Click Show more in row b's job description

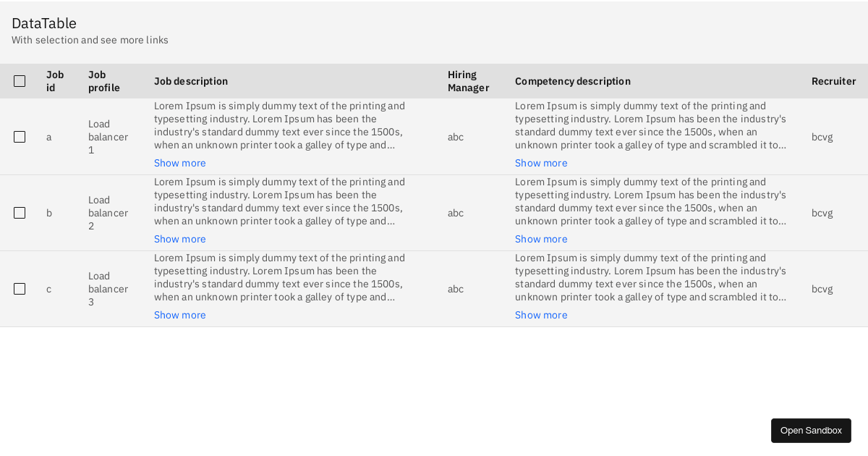(179, 239)
